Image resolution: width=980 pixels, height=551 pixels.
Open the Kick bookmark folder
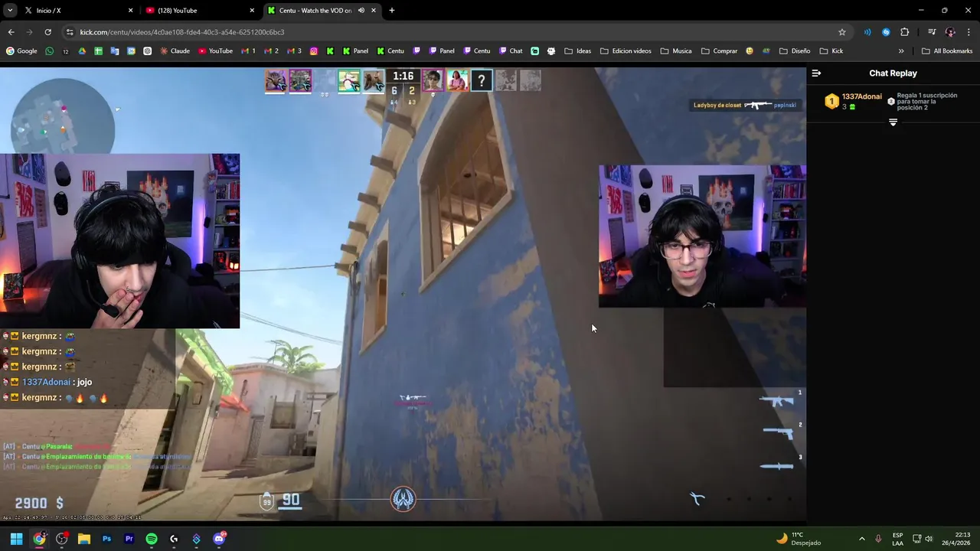pos(831,51)
